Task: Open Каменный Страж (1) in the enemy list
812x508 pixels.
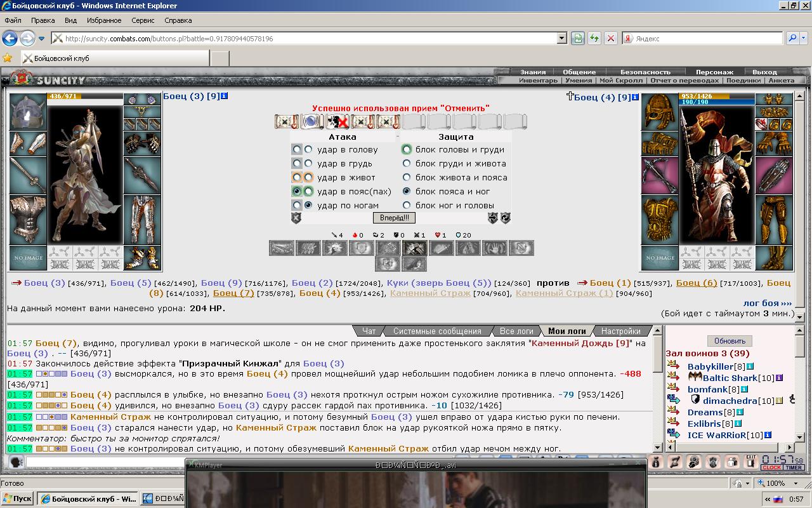Action: point(564,293)
